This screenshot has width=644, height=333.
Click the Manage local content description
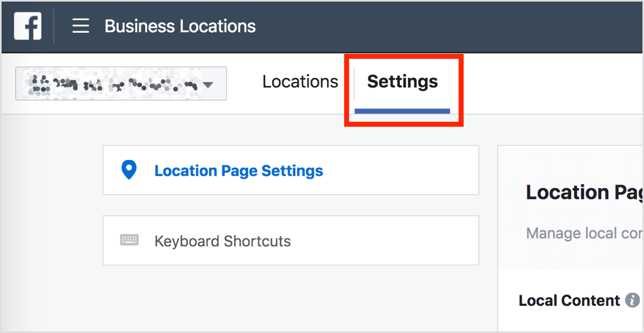(584, 233)
